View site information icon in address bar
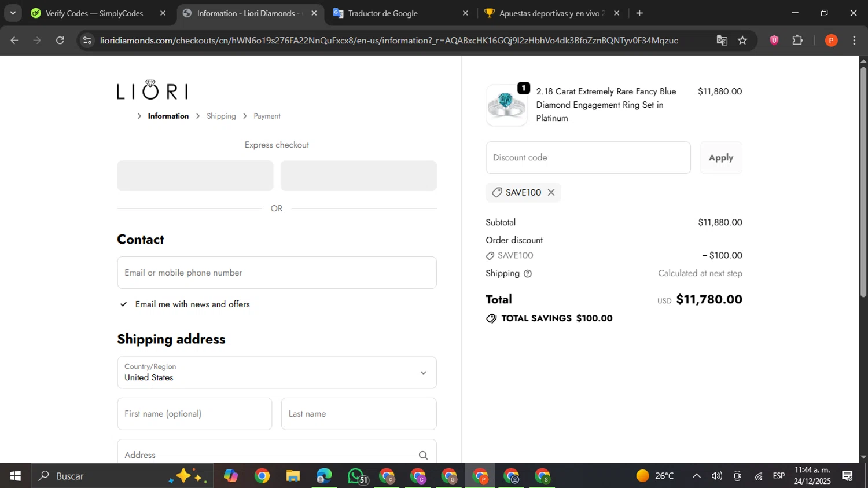 click(x=87, y=41)
